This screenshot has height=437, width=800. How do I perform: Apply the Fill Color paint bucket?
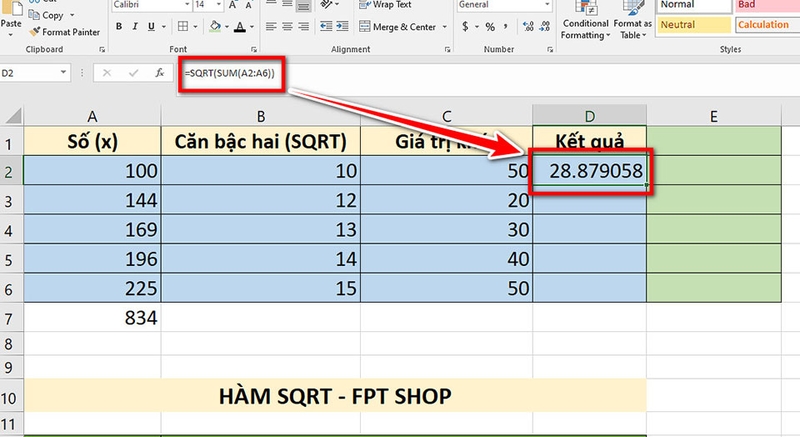tap(215, 27)
